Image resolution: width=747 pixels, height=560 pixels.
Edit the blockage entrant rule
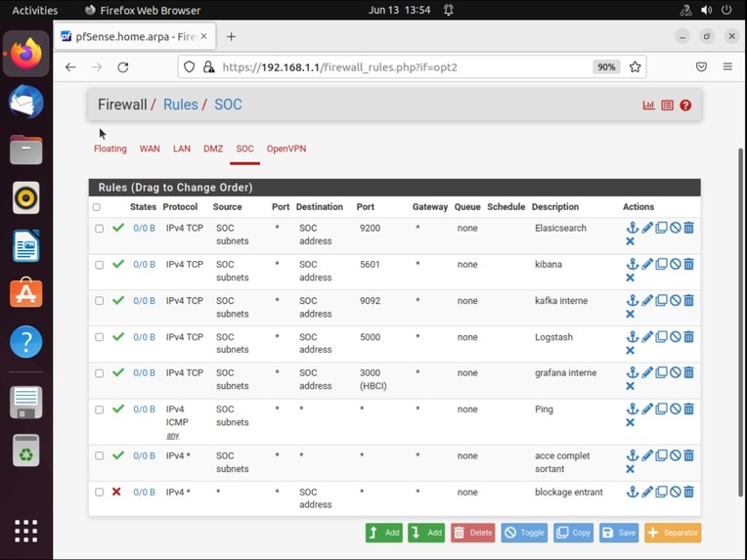647,492
